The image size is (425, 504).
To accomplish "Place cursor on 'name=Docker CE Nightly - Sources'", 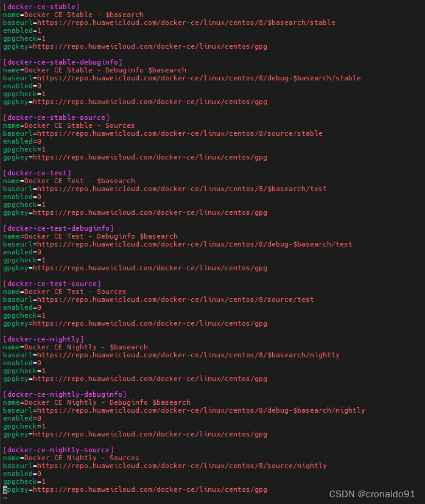I will pos(71,458).
